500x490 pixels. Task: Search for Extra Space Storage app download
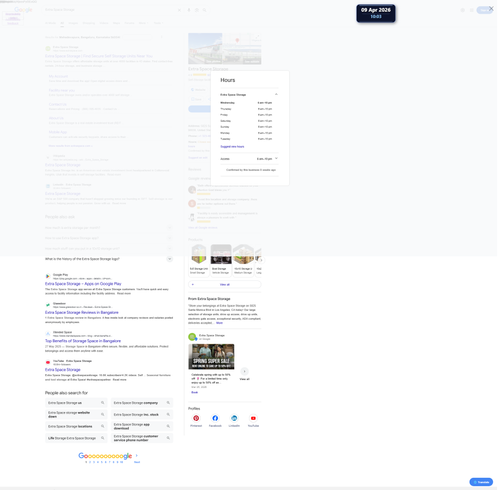142,426
